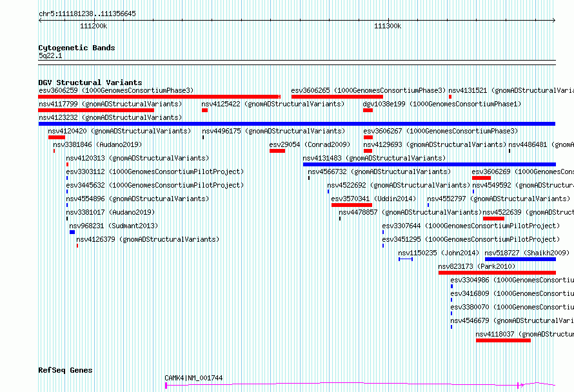Click nsv4522639 variant label
This screenshot has width=574, height=392.
pyautogui.click(x=528, y=212)
